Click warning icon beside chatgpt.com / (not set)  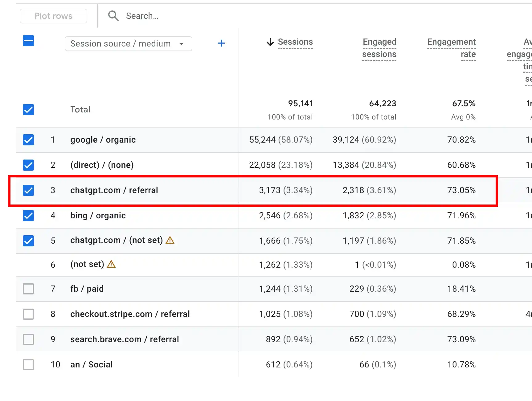[170, 240]
